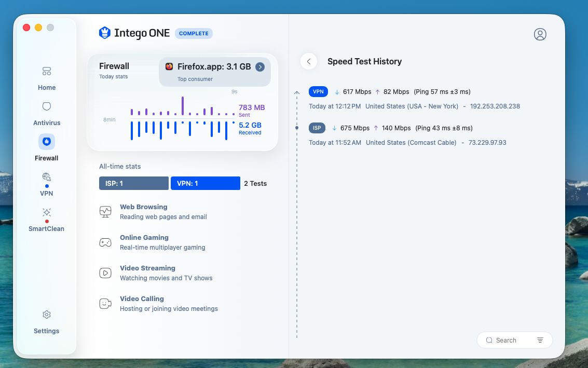
Task: Click 'Hosting or joining video meetings' description
Action: 169,309
